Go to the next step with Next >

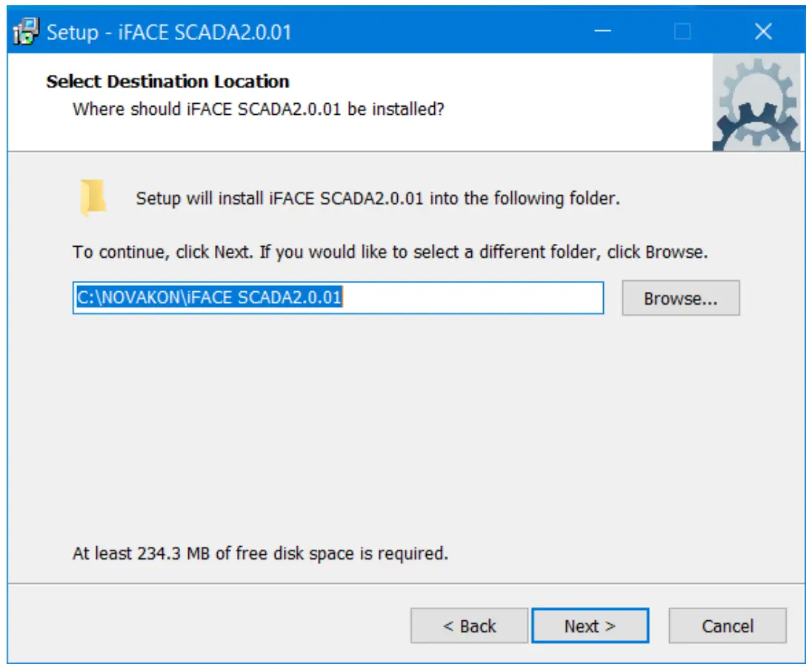tap(590, 626)
